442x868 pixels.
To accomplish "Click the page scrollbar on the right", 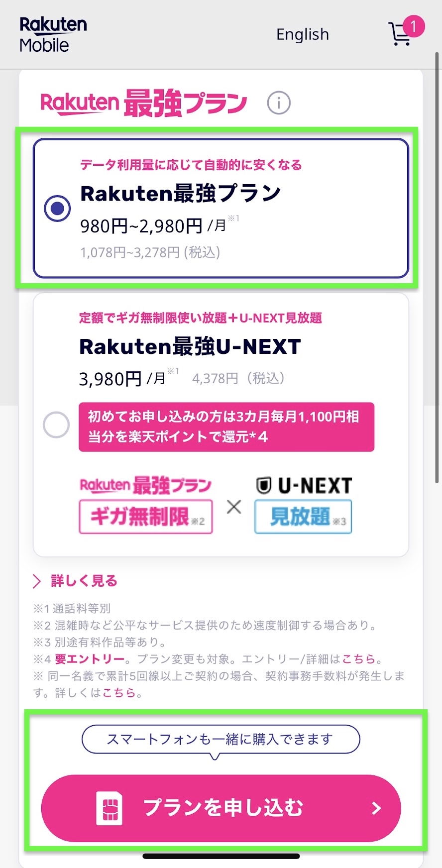I will click(437, 269).
